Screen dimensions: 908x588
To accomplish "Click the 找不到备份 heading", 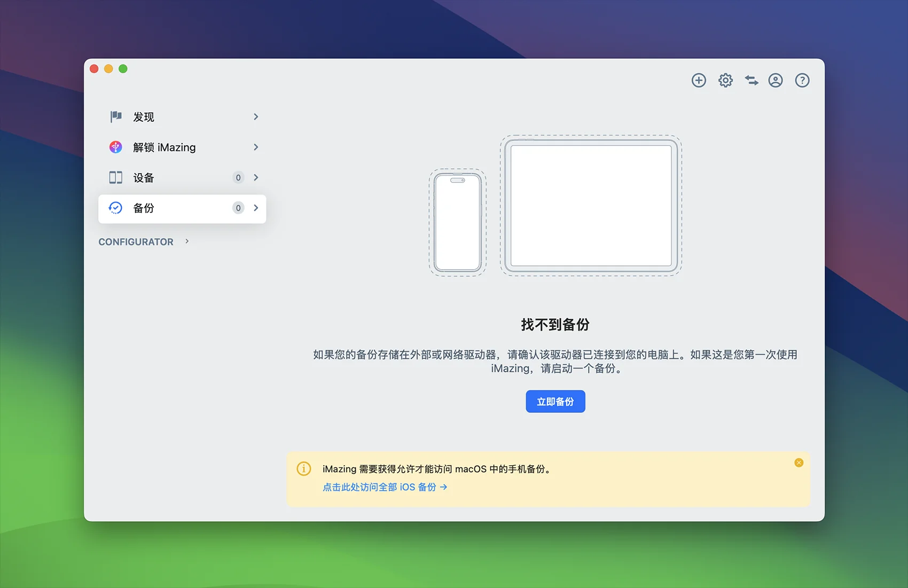I will [x=555, y=325].
